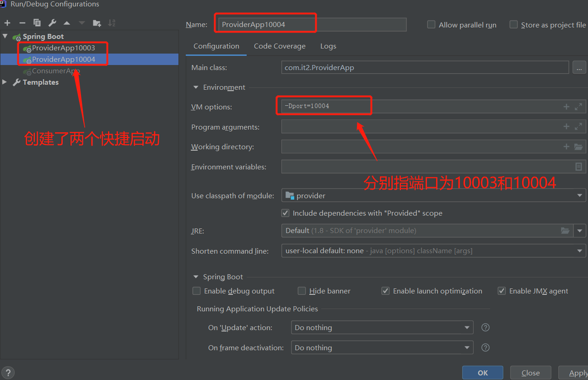Create new folder for configurations
The image size is (588, 380).
[x=97, y=23]
